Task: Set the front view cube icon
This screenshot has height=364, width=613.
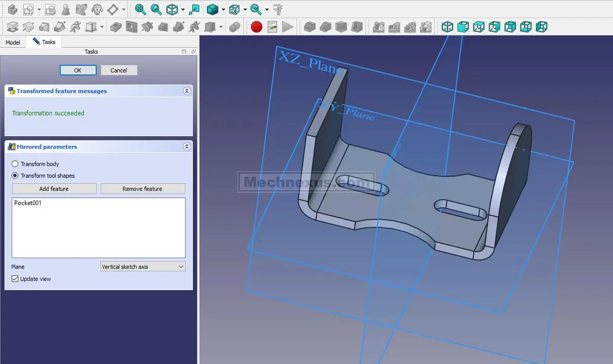Action: (463, 27)
